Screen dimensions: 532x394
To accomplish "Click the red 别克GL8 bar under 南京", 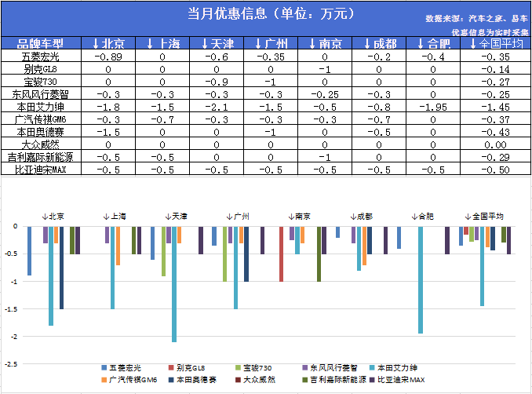I will [x=281, y=254].
